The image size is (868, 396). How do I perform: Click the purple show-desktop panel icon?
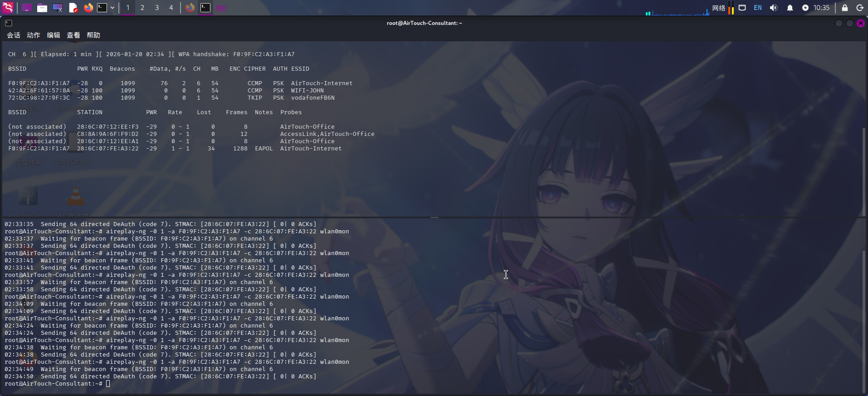[x=27, y=8]
